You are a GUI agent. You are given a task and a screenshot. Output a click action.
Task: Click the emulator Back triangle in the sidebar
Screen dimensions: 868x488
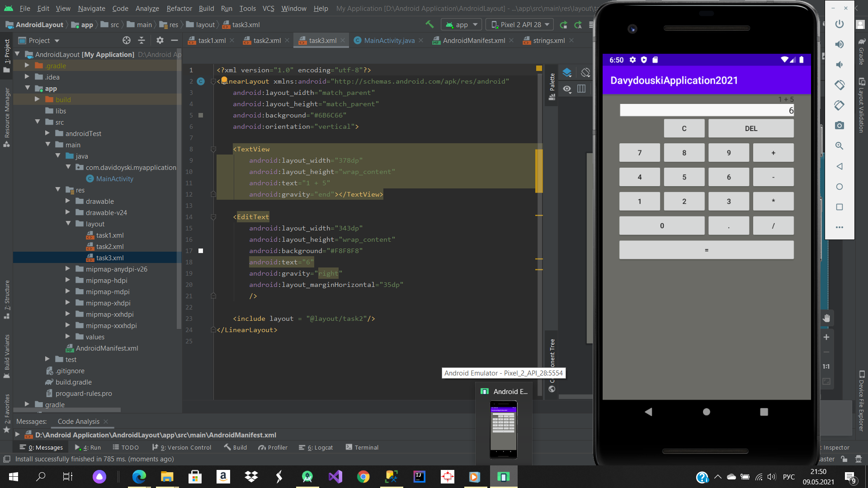840,166
